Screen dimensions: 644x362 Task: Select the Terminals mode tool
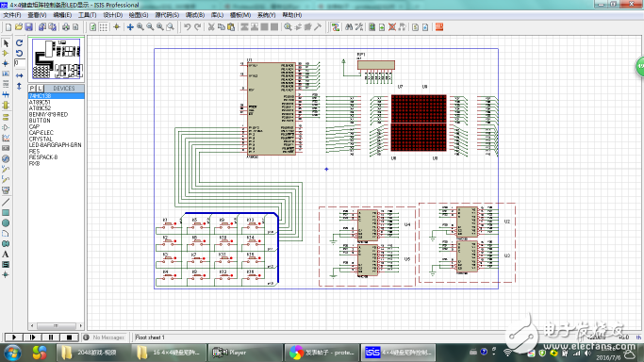[x=6, y=117]
